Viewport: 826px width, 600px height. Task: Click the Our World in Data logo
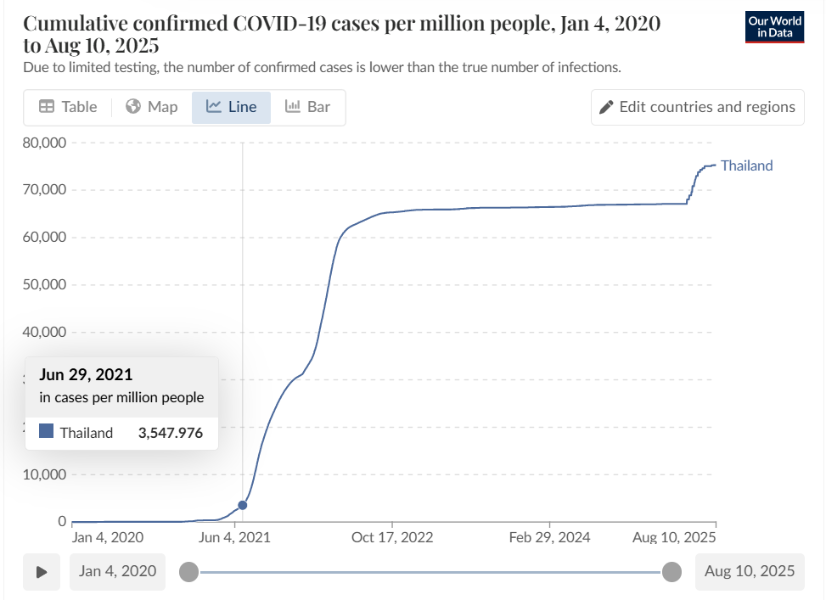point(774,27)
